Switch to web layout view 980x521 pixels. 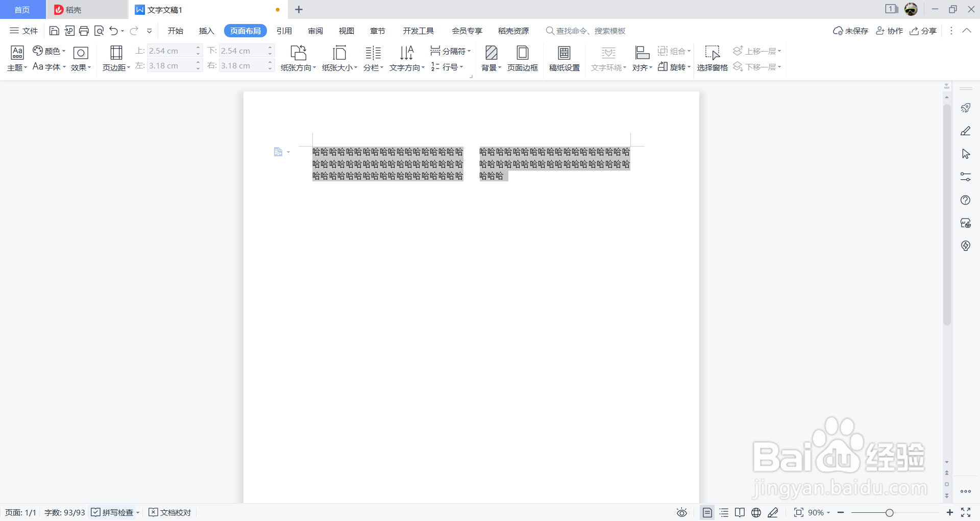point(756,512)
